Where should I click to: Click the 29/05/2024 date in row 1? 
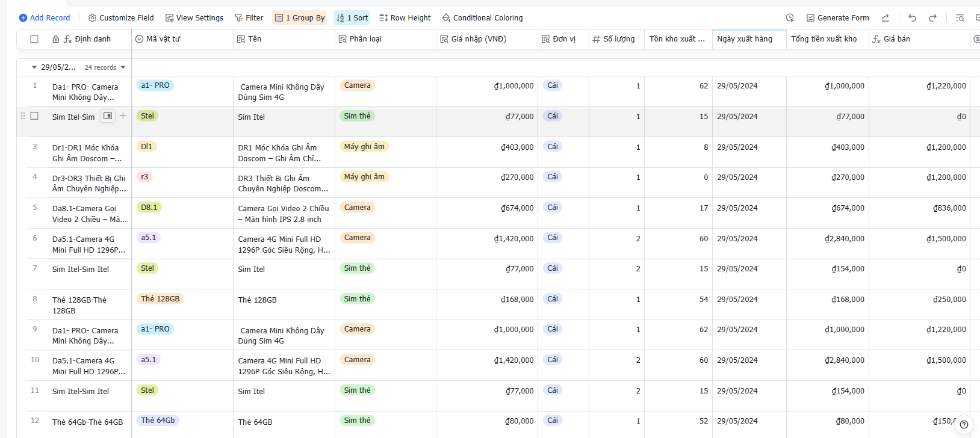[x=737, y=86]
